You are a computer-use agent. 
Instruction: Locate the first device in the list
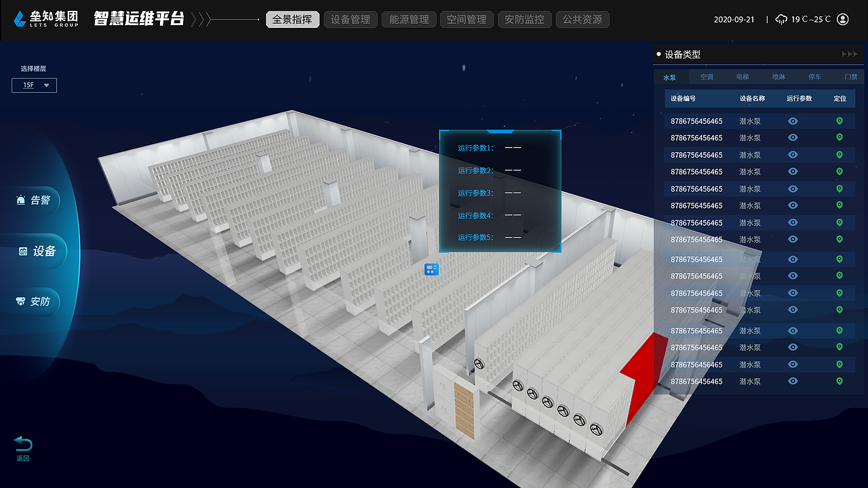[x=839, y=121]
